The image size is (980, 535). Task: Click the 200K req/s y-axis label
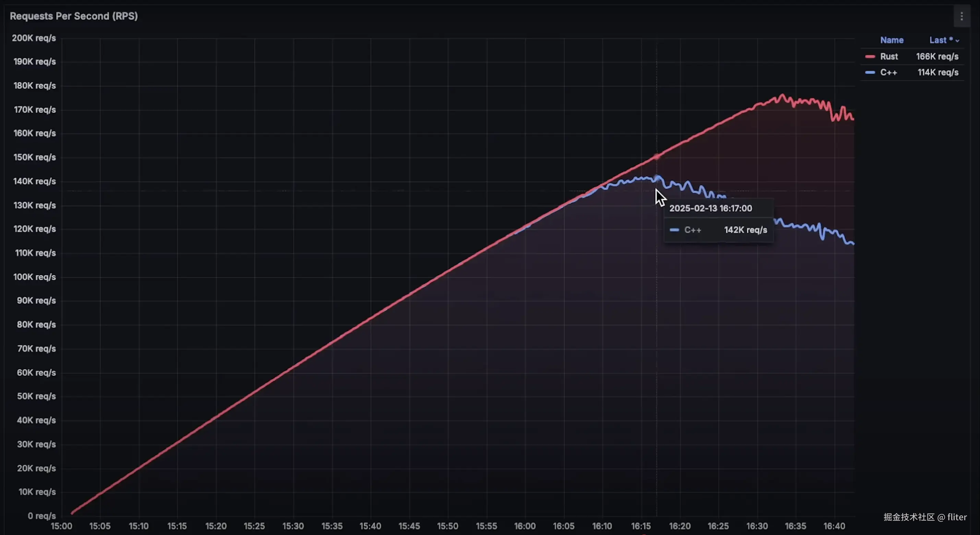coord(34,38)
